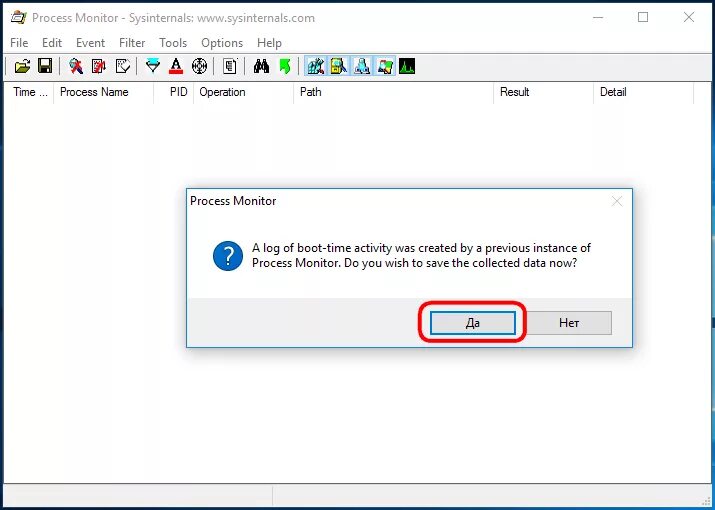
Task: Toggle Show Profiling Events graph icon
Action: [x=407, y=67]
